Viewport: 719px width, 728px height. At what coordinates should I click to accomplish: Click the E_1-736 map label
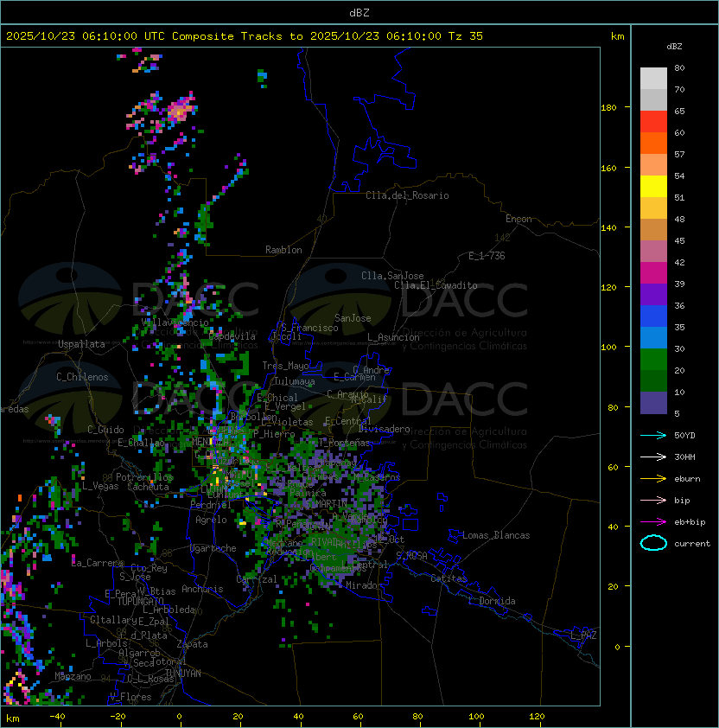(x=487, y=256)
